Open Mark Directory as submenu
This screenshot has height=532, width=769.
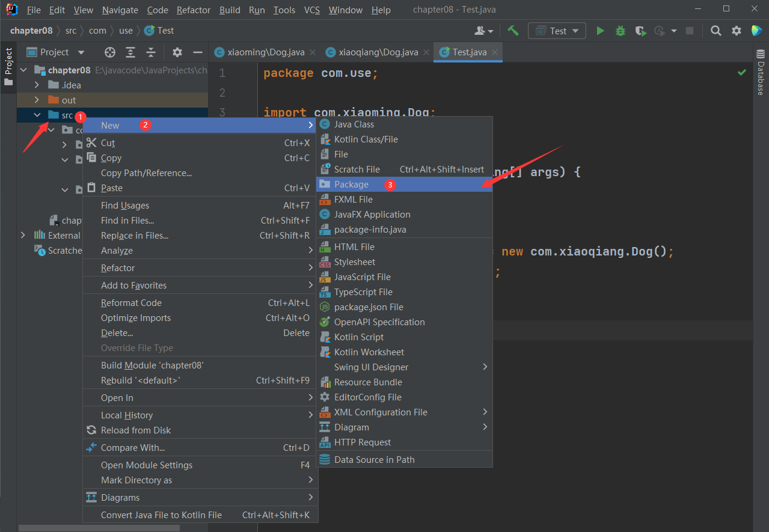(200, 480)
